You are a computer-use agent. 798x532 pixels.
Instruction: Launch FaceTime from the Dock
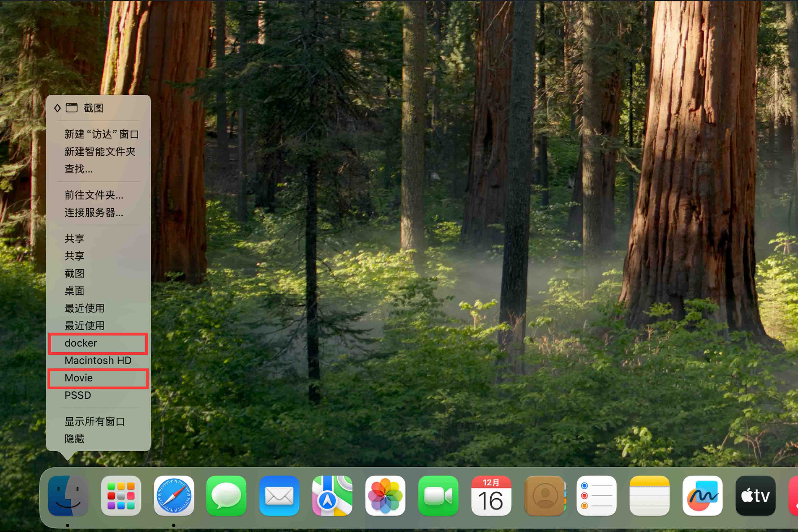pyautogui.click(x=438, y=496)
